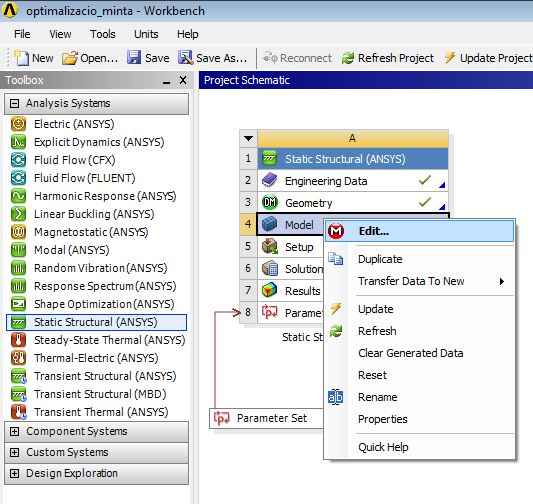Open system A header dropdown arrow

(248, 138)
